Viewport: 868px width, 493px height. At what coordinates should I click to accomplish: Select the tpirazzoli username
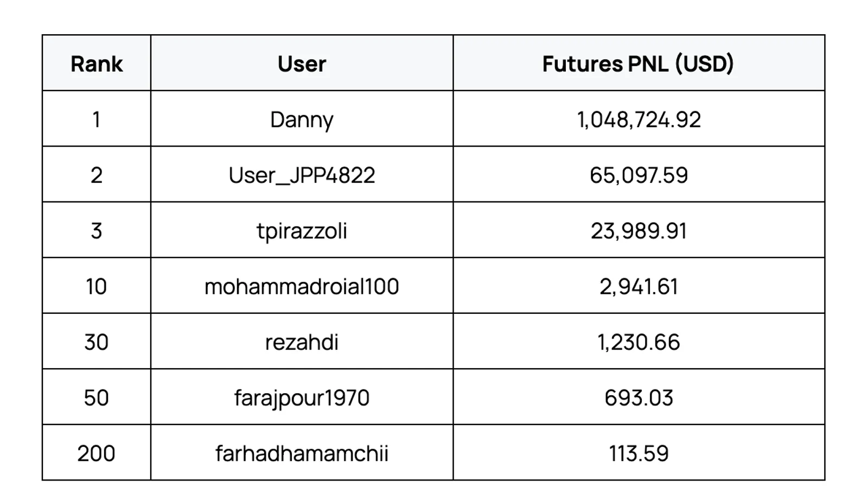click(302, 231)
